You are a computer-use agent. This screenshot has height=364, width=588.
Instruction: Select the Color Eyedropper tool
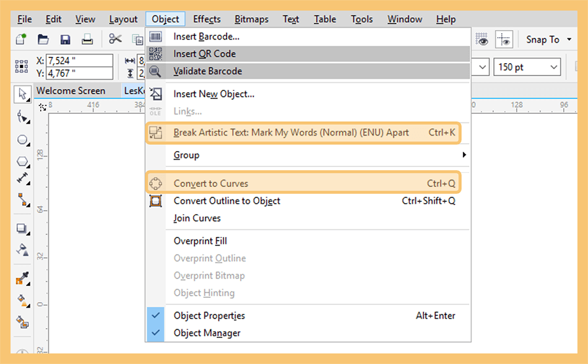(x=22, y=279)
